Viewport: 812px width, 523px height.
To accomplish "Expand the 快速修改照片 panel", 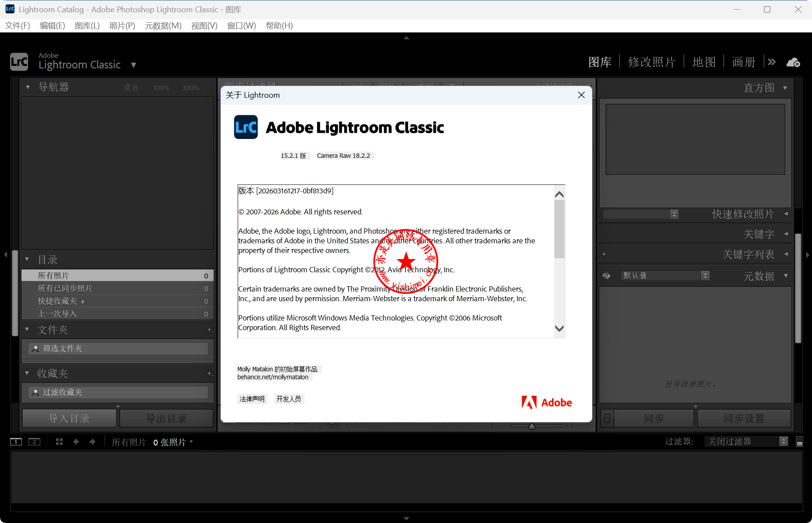I will [x=786, y=213].
